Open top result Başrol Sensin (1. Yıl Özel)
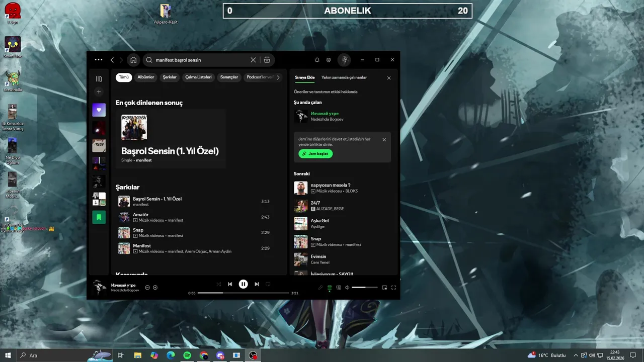 (x=171, y=138)
